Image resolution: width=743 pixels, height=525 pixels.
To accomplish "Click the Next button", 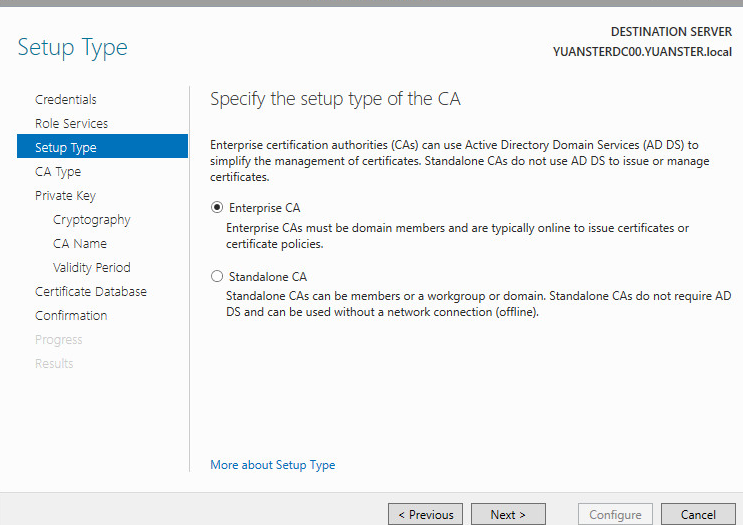I will tap(508, 515).
